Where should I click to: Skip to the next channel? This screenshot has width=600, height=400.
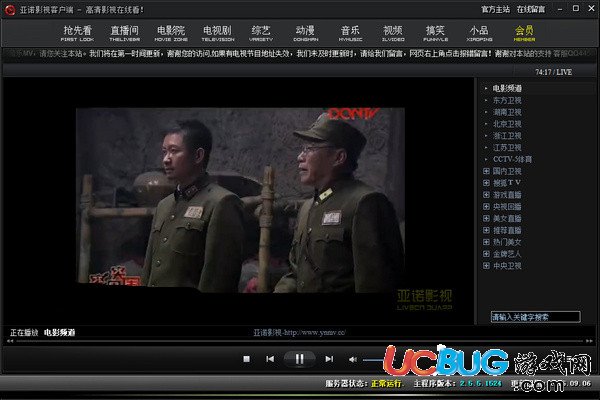click(x=329, y=359)
